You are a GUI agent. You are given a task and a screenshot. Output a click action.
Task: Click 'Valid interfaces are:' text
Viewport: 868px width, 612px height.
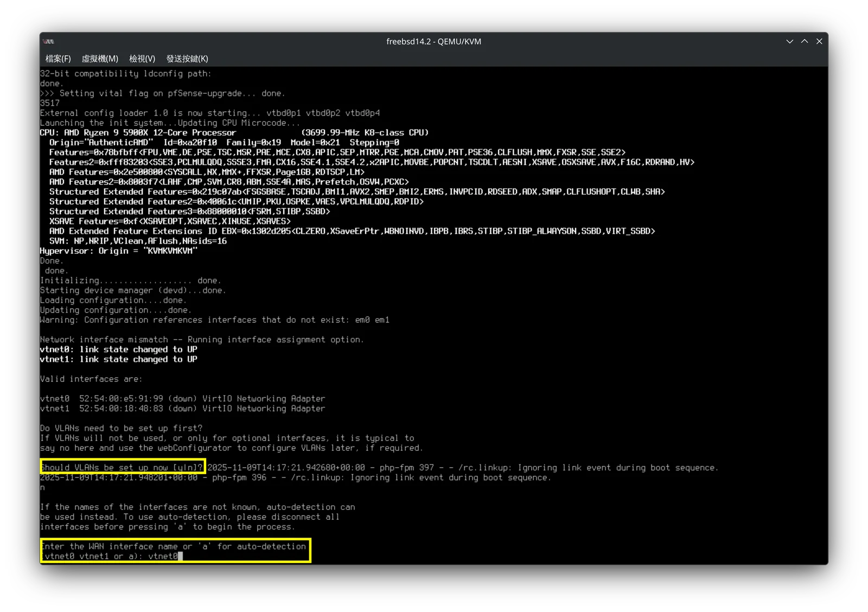[x=90, y=379]
